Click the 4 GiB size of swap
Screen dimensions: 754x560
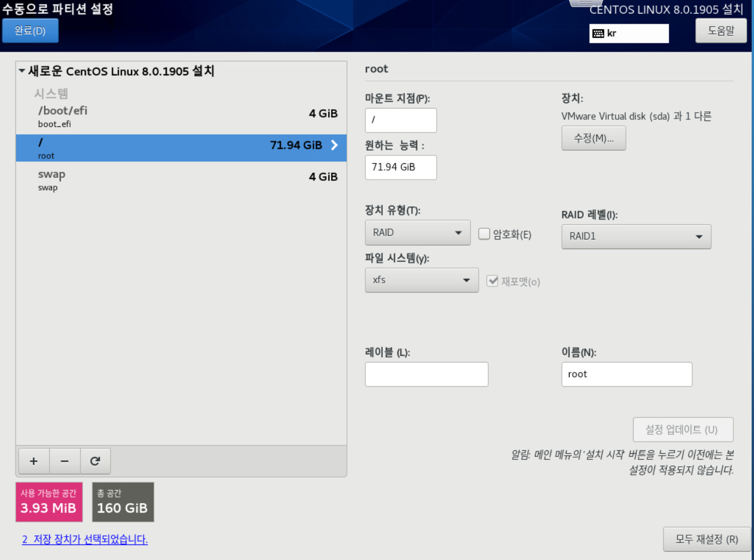(323, 176)
